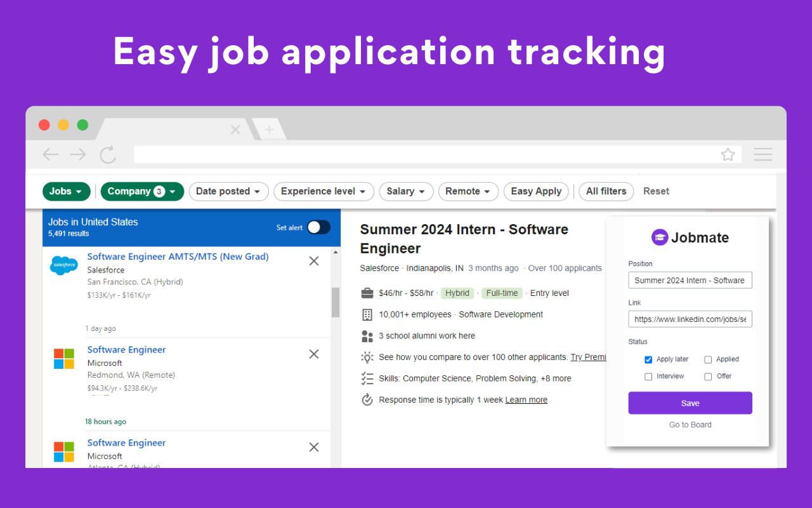812x508 pixels.
Task: Open the Remote filter dropdown
Action: click(x=468, y=191)
